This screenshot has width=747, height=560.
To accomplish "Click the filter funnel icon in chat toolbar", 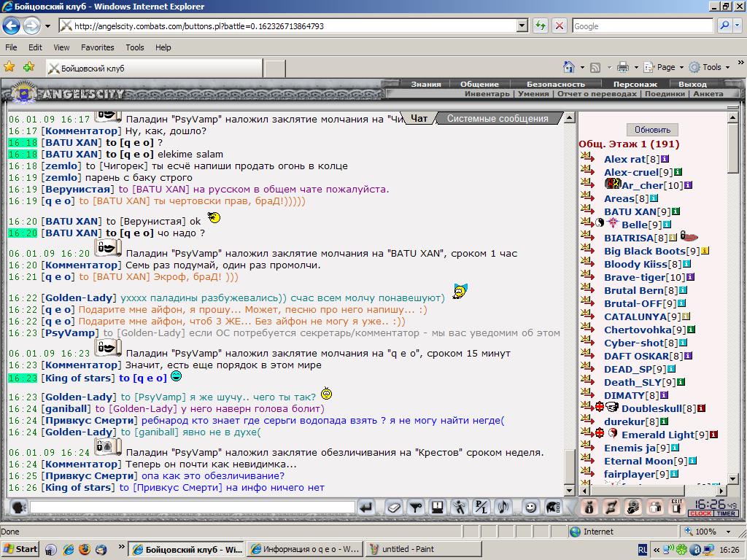I will tap(416, 507).
